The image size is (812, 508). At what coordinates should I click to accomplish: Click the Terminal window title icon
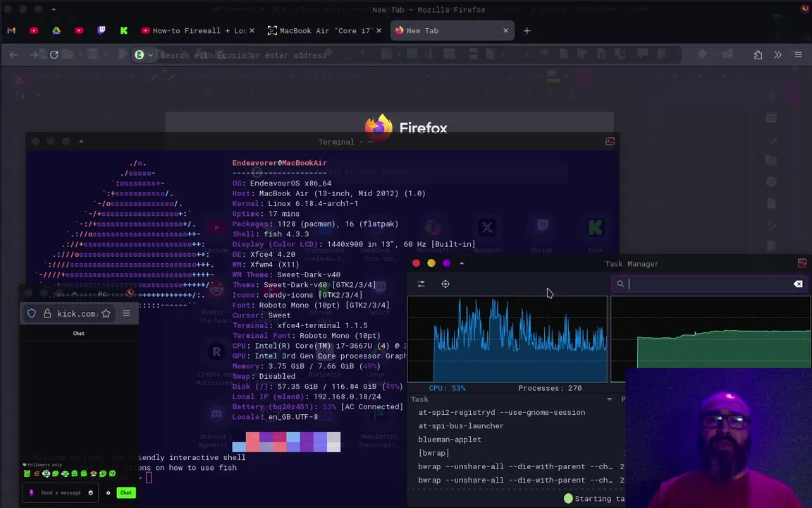coord(610,142)
